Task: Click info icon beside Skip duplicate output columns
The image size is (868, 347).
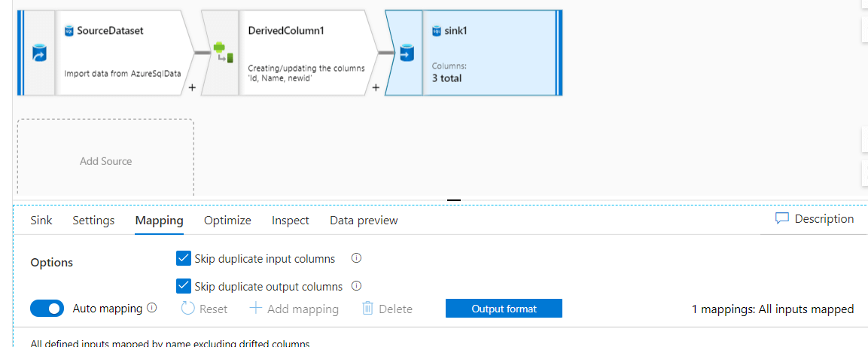Action: pos(357,286)
